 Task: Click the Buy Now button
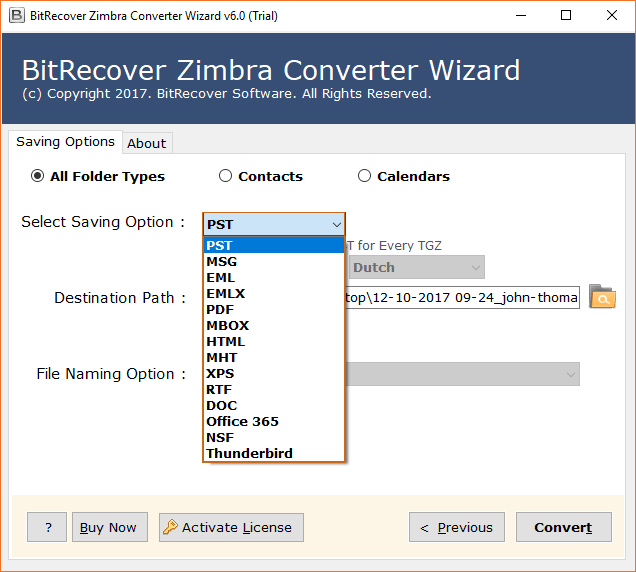point(110,527)
